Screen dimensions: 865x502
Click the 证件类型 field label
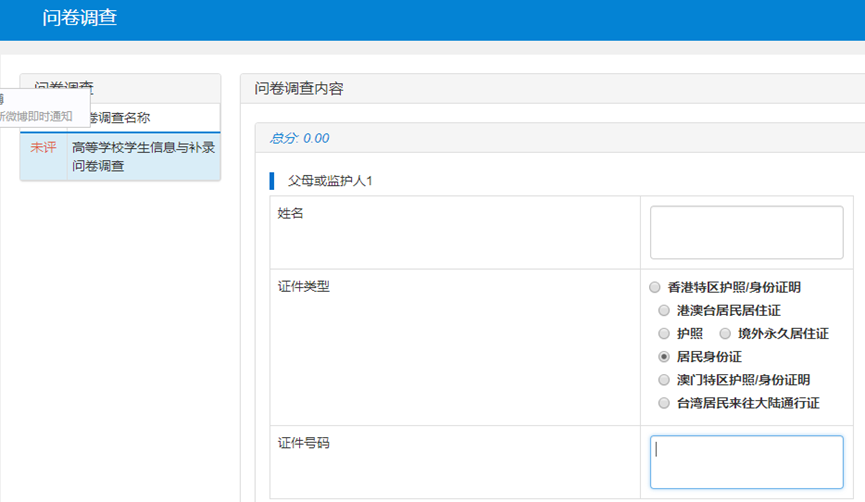[x=303, y=287]
